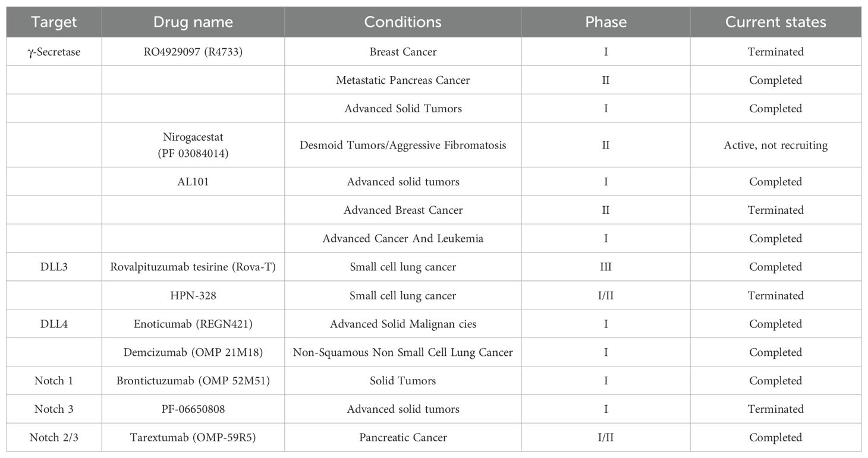
Task: Click the Phase column header
Action: pyautogui.click(x=605, y=23)
